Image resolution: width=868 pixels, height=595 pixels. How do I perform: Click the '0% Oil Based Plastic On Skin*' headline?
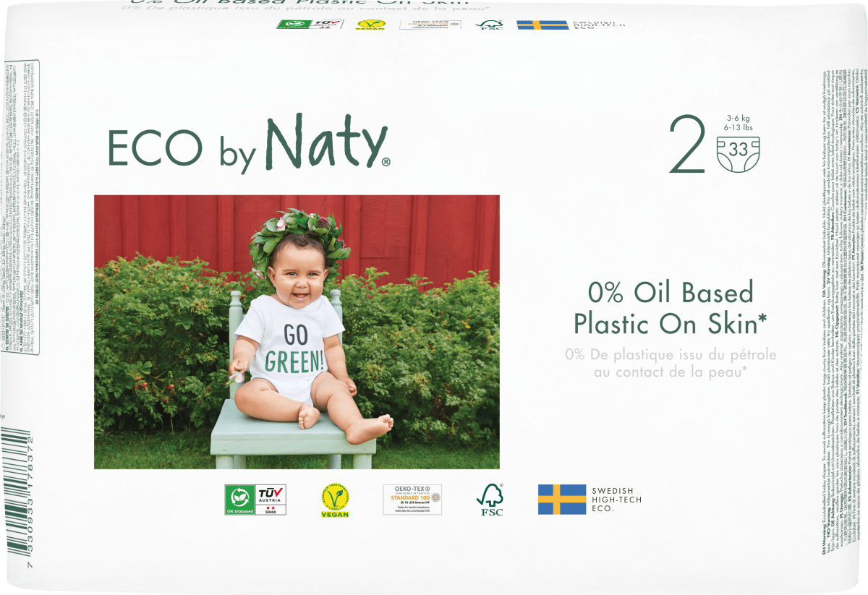pyautogui.click(x=671, y=309)
